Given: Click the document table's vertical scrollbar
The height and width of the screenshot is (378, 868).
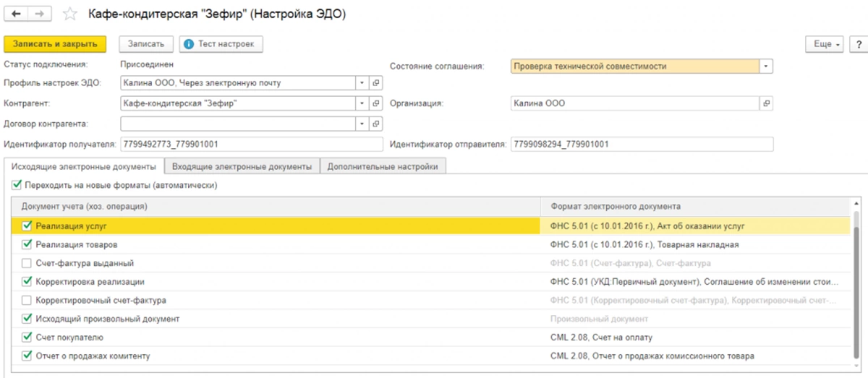Looking at the screenshot, I should [857, 289].
